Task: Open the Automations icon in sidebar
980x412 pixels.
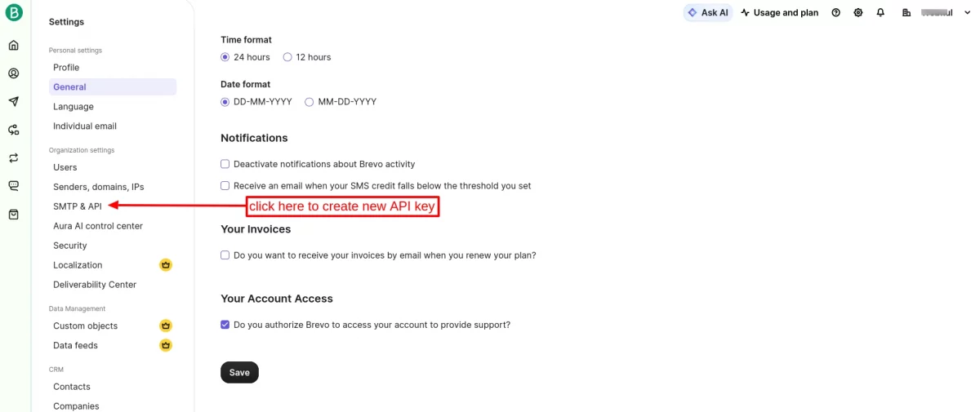Action: tap(14, 130)
